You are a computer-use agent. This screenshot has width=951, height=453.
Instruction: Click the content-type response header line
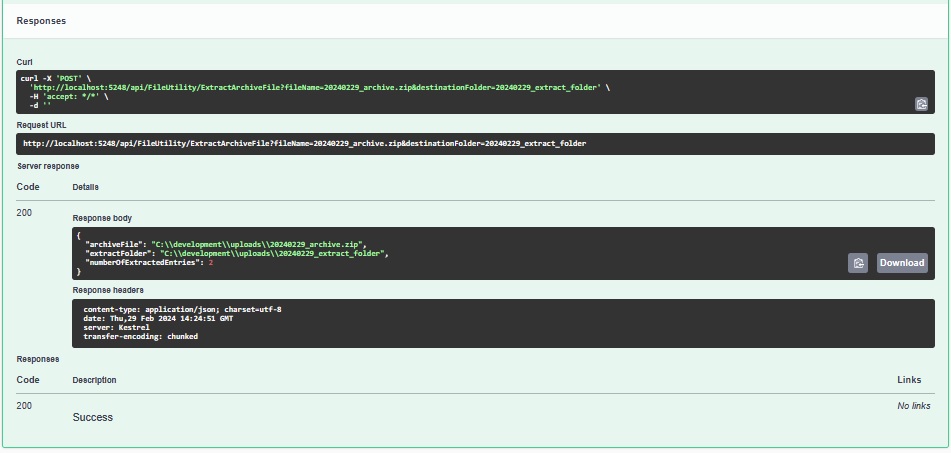pos(182,310)
